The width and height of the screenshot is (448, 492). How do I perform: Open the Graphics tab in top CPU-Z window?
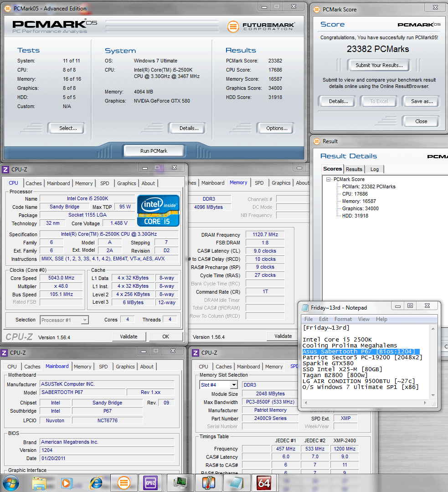[126, 183]
